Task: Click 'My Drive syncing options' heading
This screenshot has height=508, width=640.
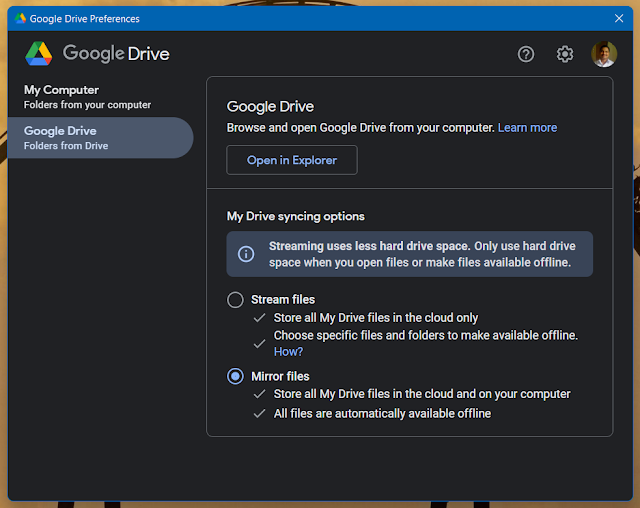Action: pos(296,216)
